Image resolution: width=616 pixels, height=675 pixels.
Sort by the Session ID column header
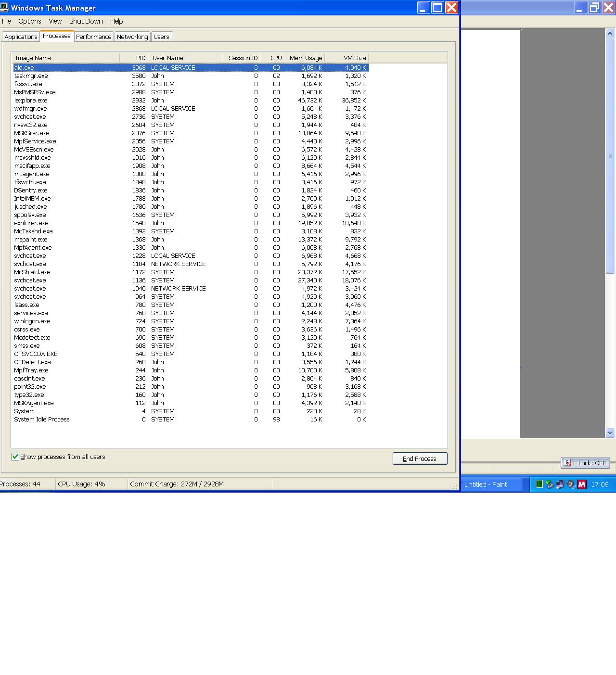[x=242, y=58]
